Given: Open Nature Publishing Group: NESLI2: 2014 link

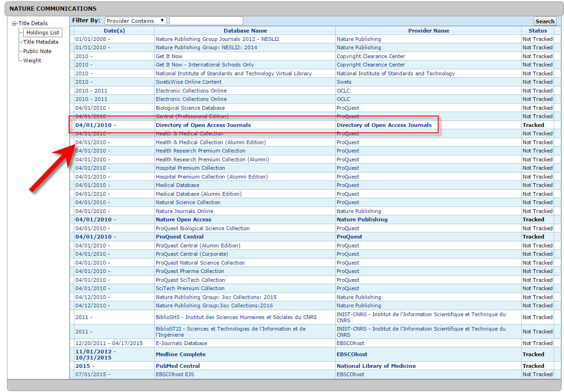Looking at the screenshot, I should tap(206, 47).
